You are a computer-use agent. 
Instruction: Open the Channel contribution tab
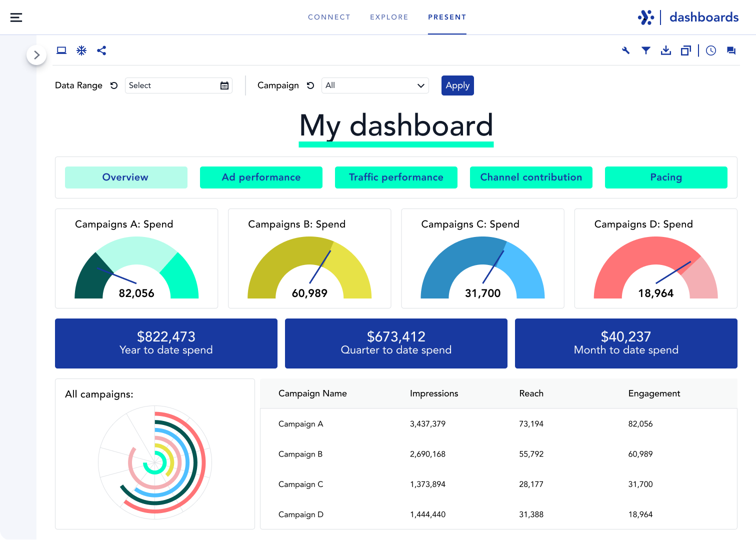(531, 177)
